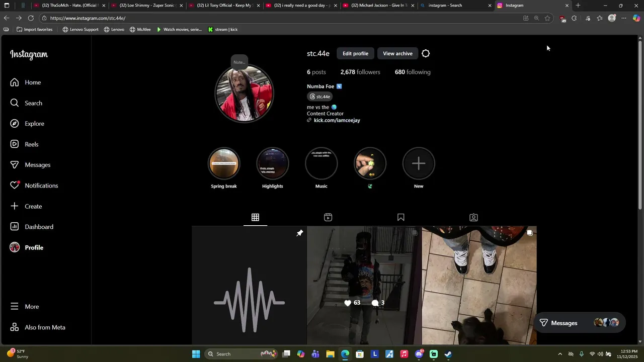
Task: View the 2,678 followers list
Action: tap(360, 72)
